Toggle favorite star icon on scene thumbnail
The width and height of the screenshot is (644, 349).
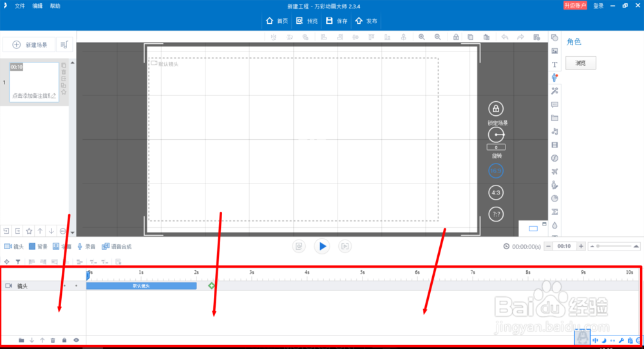(64, 92)
